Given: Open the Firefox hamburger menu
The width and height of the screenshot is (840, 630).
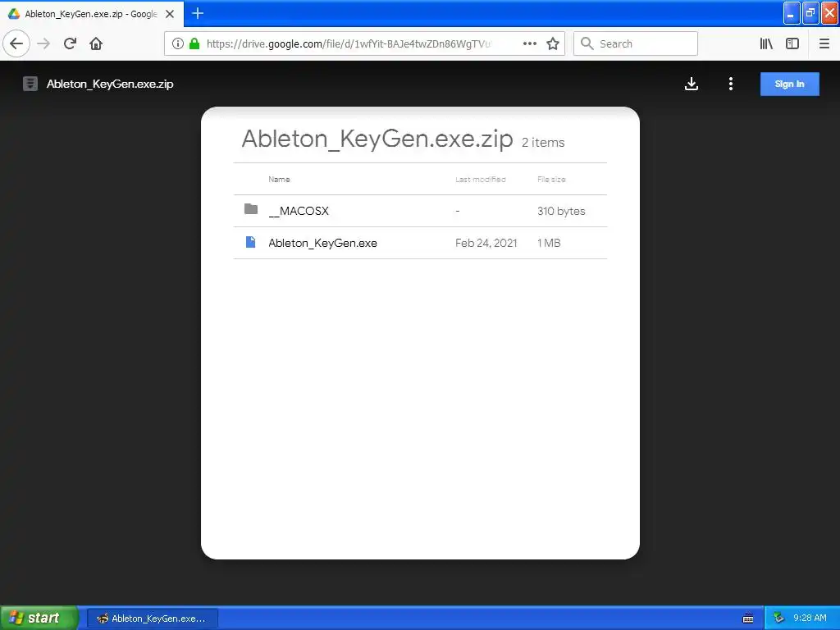Looking at the screenshot, I should (824, 43).
